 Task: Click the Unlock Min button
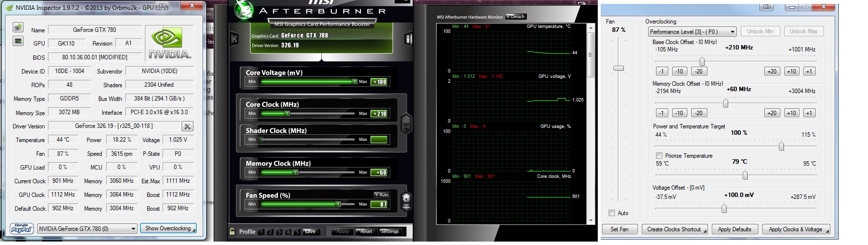pos(760,31)
